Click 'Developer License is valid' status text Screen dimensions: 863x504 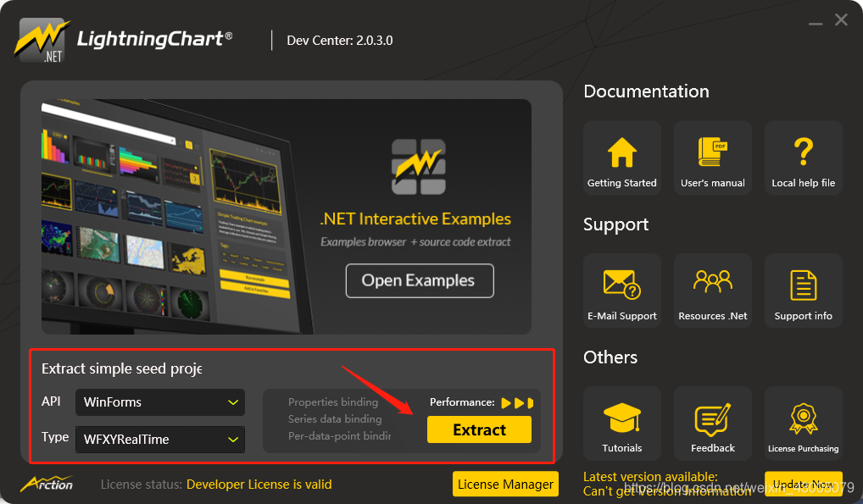(259, 485)
